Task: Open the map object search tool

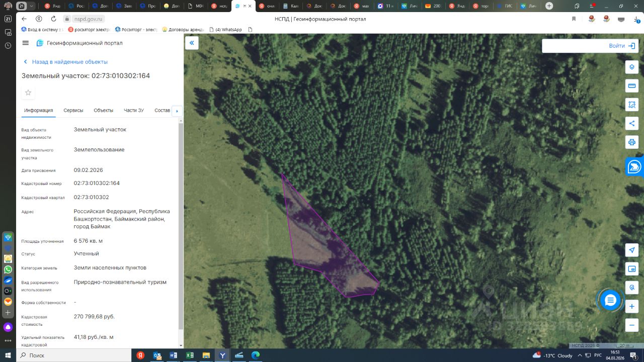Action: pos(632,288)
